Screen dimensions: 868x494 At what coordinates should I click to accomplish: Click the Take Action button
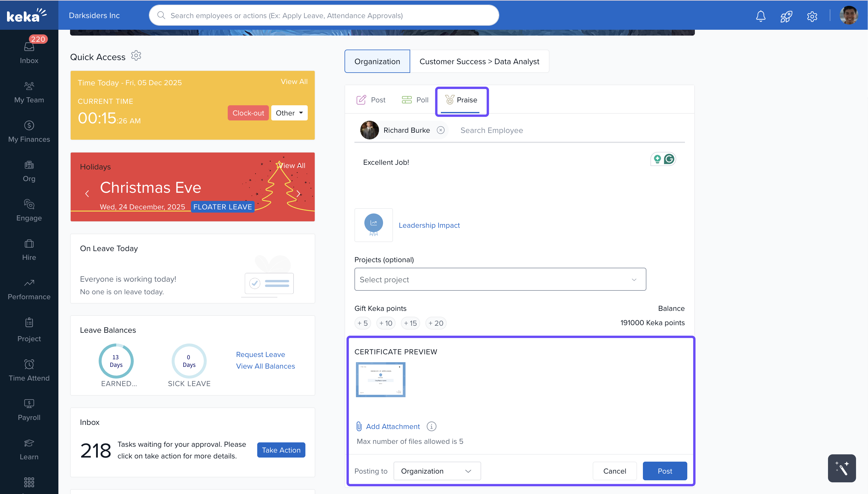(281, 450)
